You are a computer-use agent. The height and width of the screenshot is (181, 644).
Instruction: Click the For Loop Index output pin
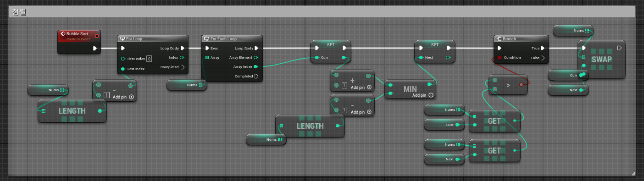[182, 58]
